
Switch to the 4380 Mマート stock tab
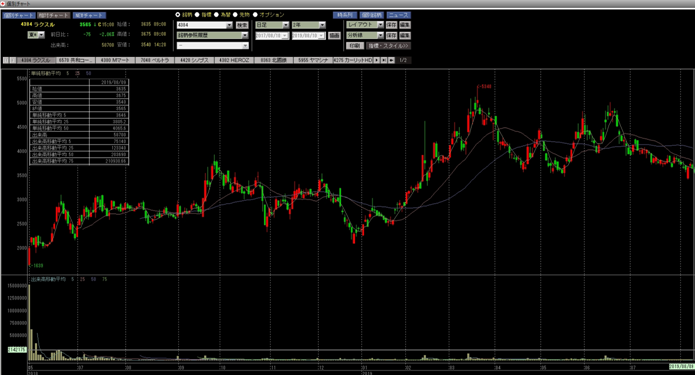115,60
